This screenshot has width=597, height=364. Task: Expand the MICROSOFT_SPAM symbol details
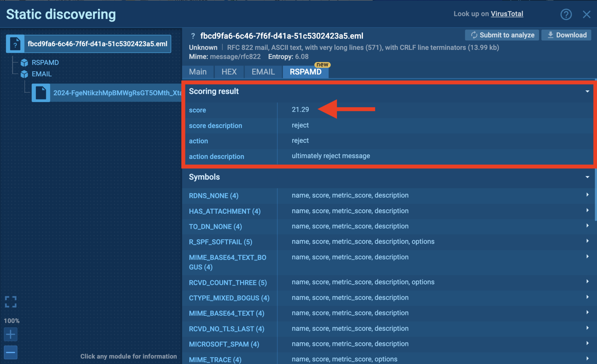click(587, 343)
